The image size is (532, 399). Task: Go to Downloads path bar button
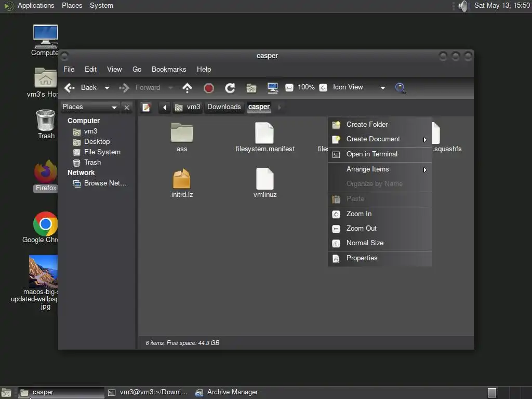coord(224,107)
